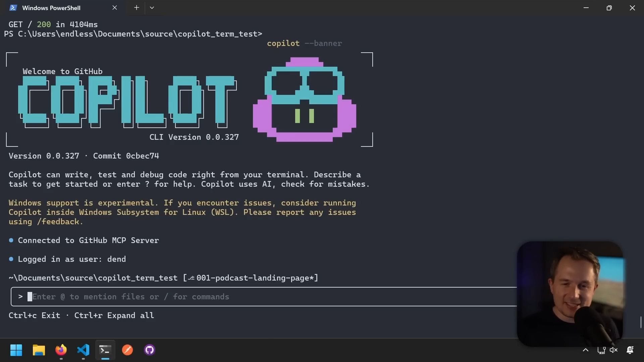The image size is (644, 362).
Task: Restore down the terminal window
Action: click(609, 8)
